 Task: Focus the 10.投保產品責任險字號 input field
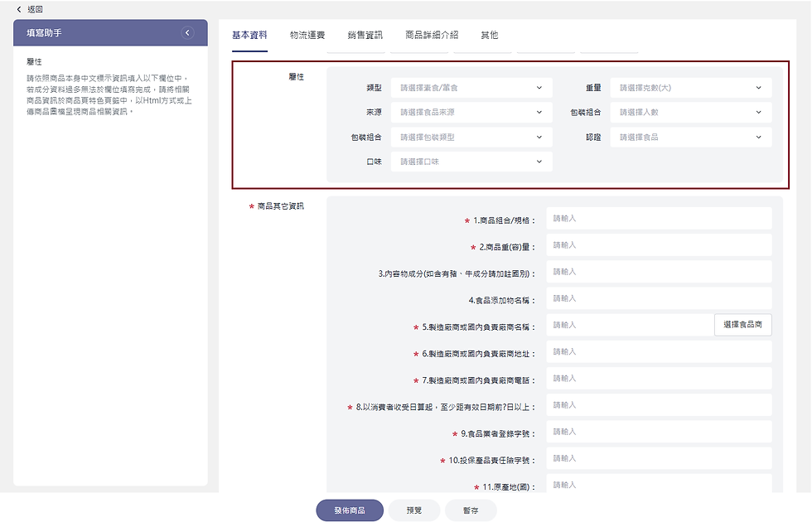[659, 458]
